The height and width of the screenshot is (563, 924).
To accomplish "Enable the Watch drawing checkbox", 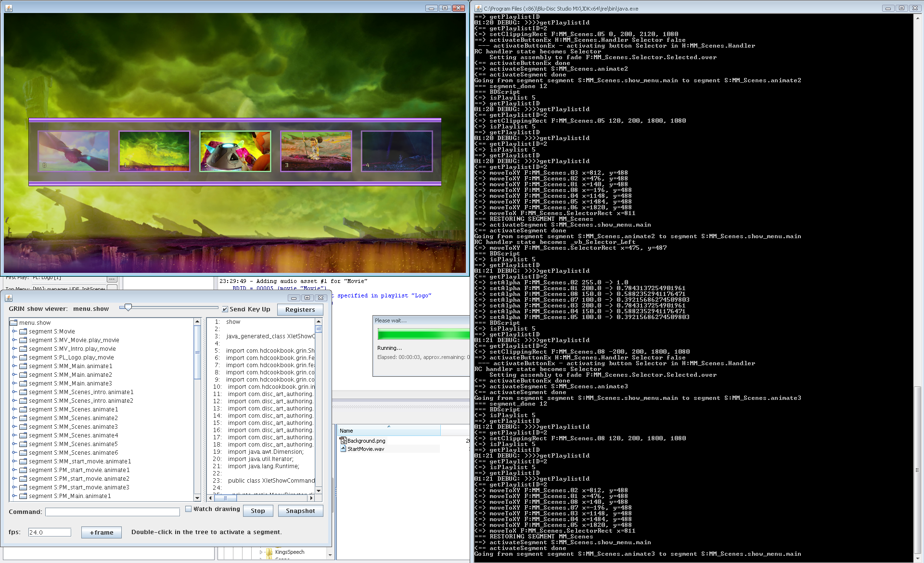I will pyautogui.click(x=189, y=509).
